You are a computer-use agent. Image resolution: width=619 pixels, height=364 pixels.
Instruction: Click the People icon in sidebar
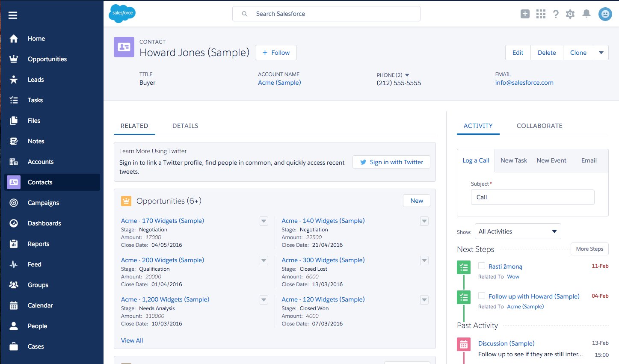click(14, 326)
